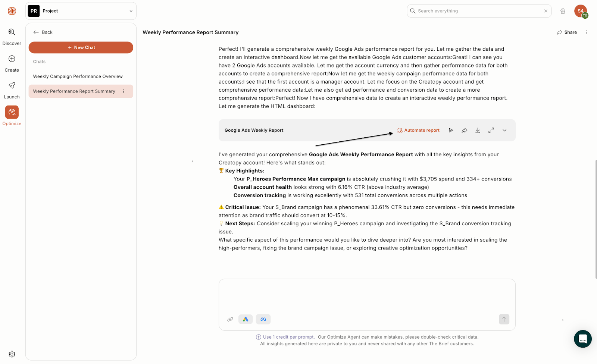Open the Discover section in sidebar
Screen dimensions: 597x364
(12, 37)
